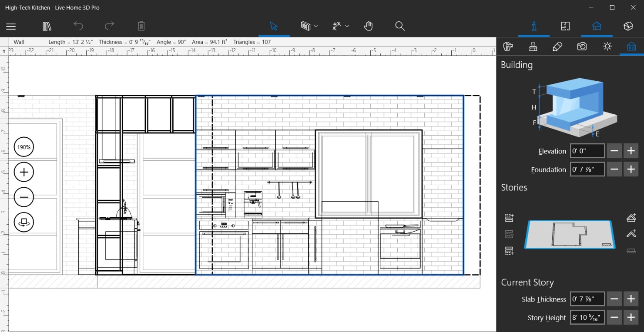Minimize the application window
This screenshot has width=644, height=332.
[591, 7]
